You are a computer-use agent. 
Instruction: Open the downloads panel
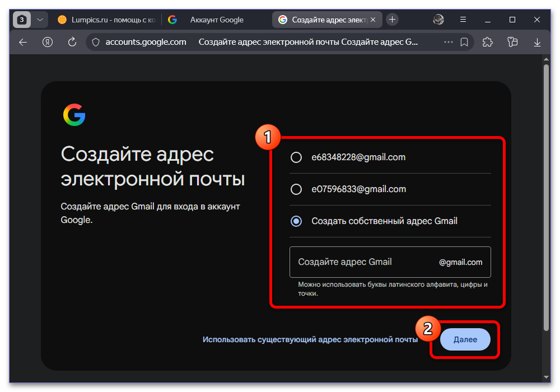click(x=537, y=42)
